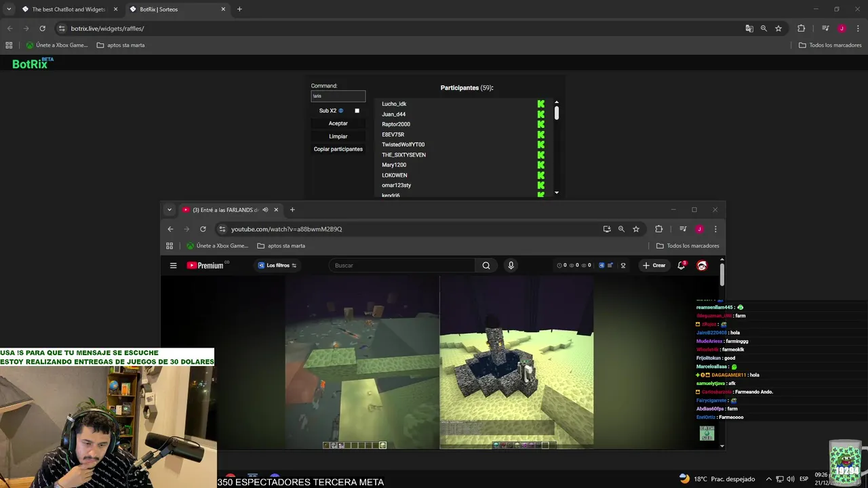Open Chrome three-dot menu in BotRix window
Viewport: 868px width, 488px height.
(858, 28)
